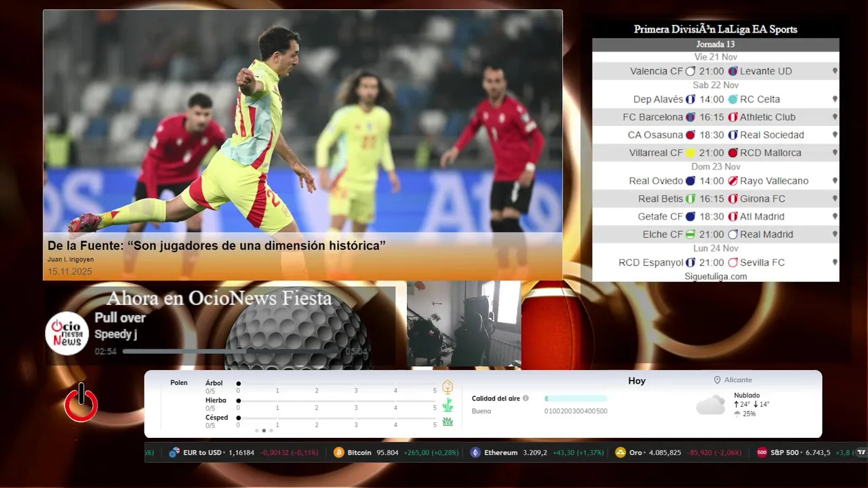Click the webcam room video thumbnail
868x488 pixels.
point(464,325)
